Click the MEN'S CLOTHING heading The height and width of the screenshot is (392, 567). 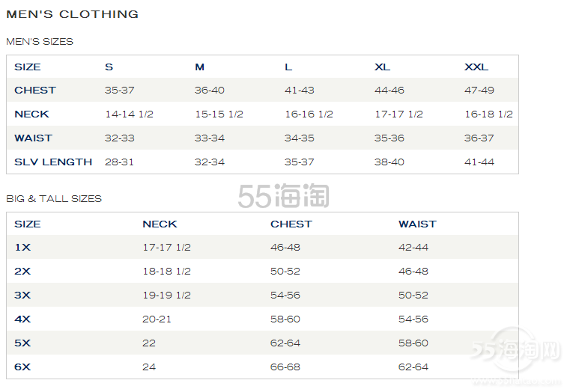(x=72, y=14)
